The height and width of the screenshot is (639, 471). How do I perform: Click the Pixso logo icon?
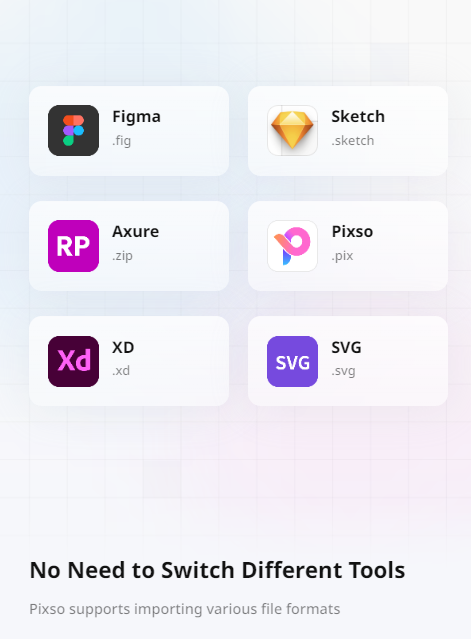[292, 246]
